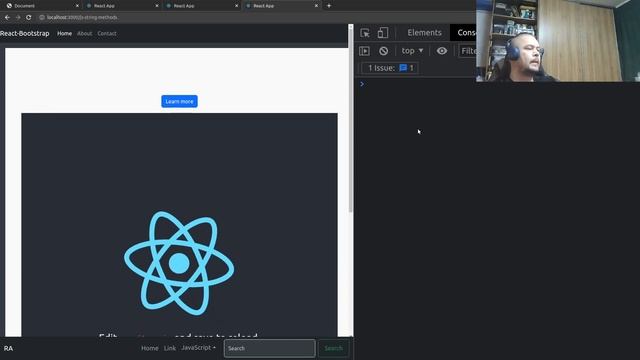Close the second React App tab
640x360 pixels.
[236, 6]
